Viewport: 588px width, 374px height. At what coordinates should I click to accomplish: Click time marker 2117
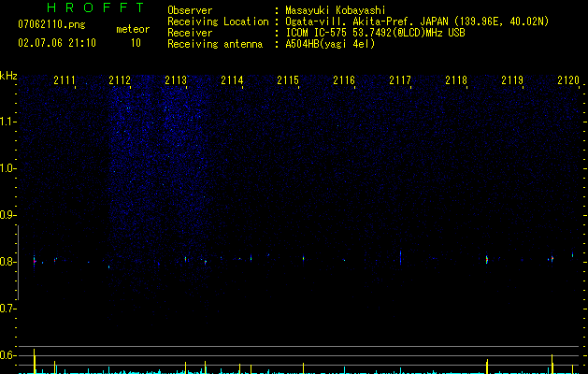click(x=400, y=79)
